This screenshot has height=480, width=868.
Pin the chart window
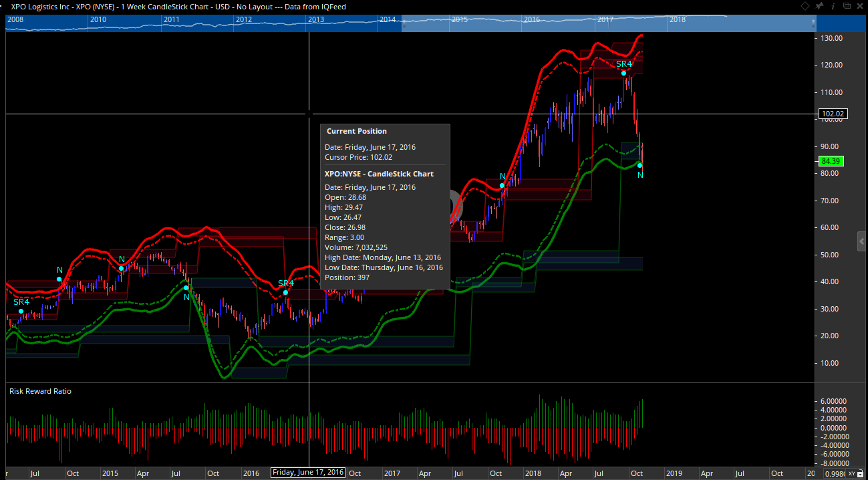820,6
